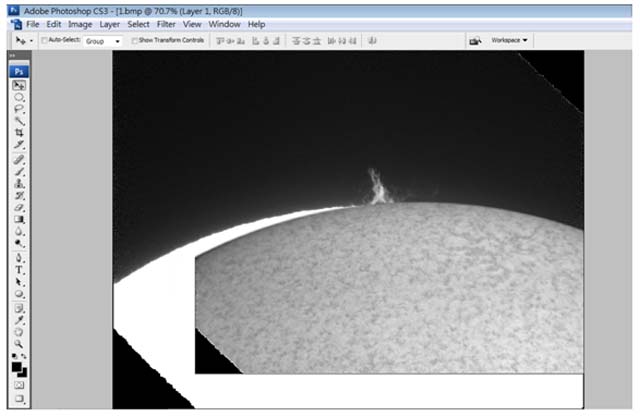The width and height of the screenshot is (640, 416).
Task: Open the Filter menu
Action: click(x=166, y=23)
